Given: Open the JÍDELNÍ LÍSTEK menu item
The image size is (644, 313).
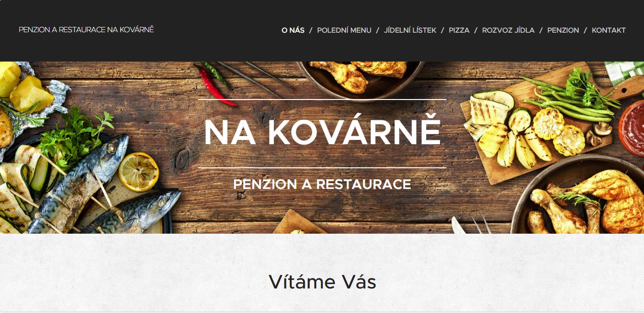Looking at the screenshot, I should click(410, 30).
